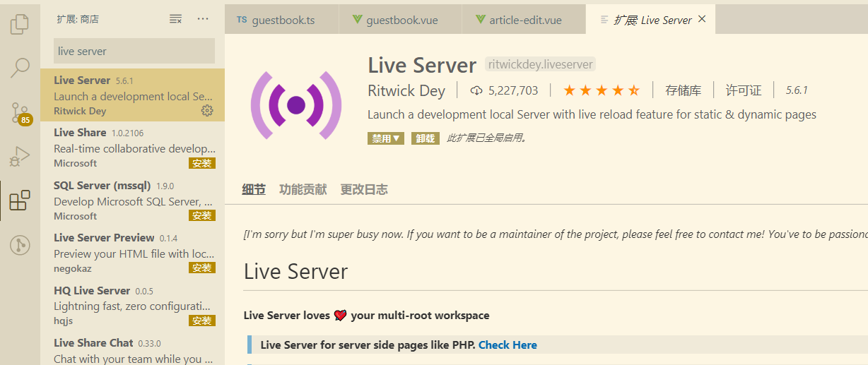This screenshot has height=365, width=868.
Task: Select Live Server Preview extension in results
Action: coord(133,253)
